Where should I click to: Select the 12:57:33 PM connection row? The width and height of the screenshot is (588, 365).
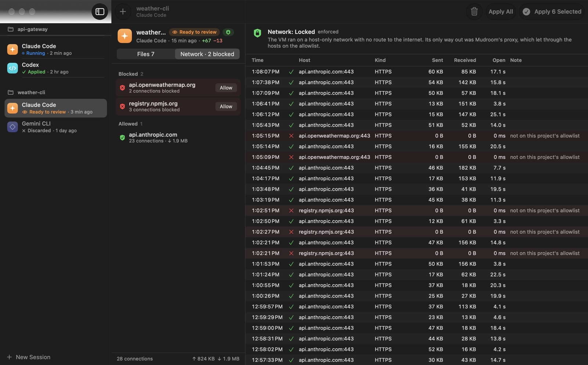click(416, 360)
